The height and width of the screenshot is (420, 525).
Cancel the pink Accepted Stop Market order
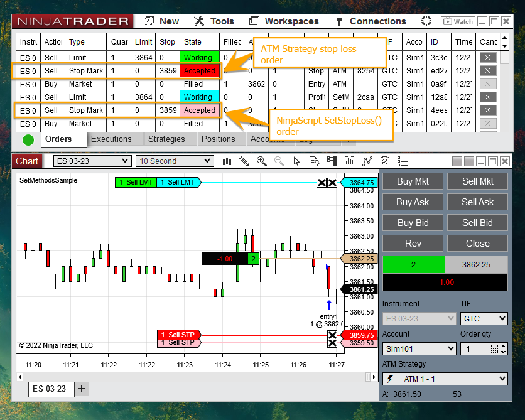487,110
